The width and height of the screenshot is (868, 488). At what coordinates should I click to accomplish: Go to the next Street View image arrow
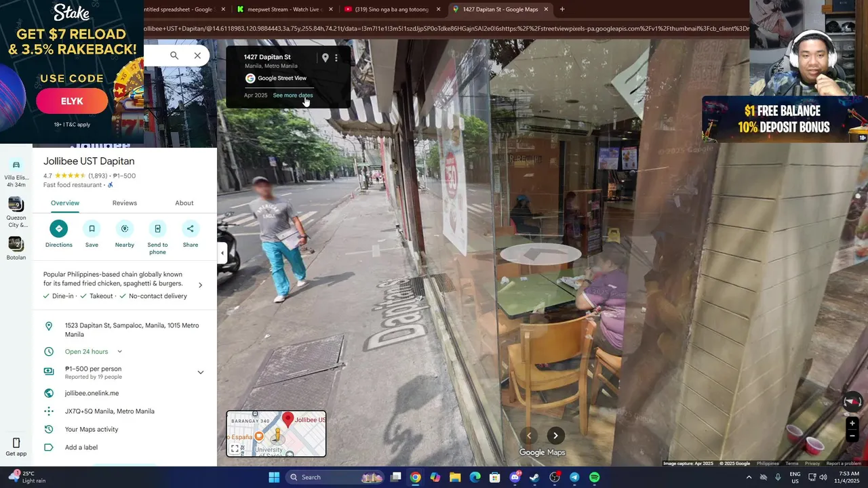click(555, 436)
